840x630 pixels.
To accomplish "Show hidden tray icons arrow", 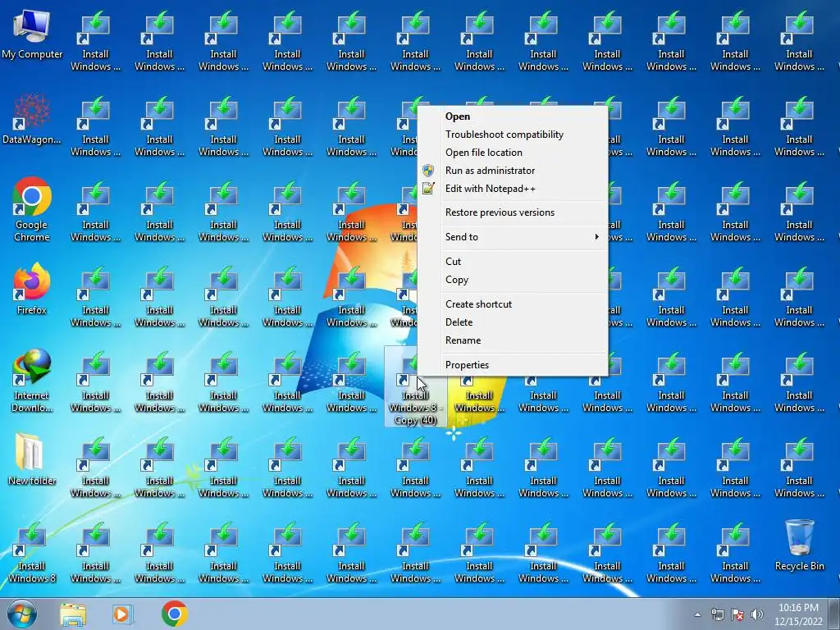I will pyautogui.click(x=697, y=614).
